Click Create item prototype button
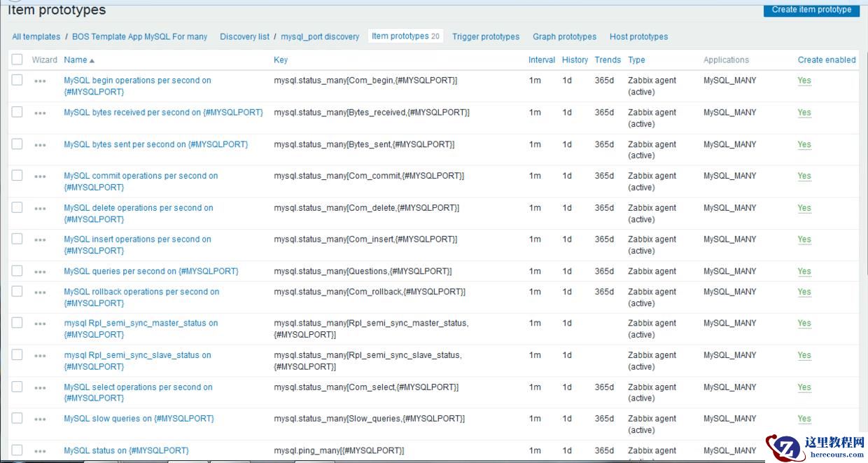 (811, 9)
